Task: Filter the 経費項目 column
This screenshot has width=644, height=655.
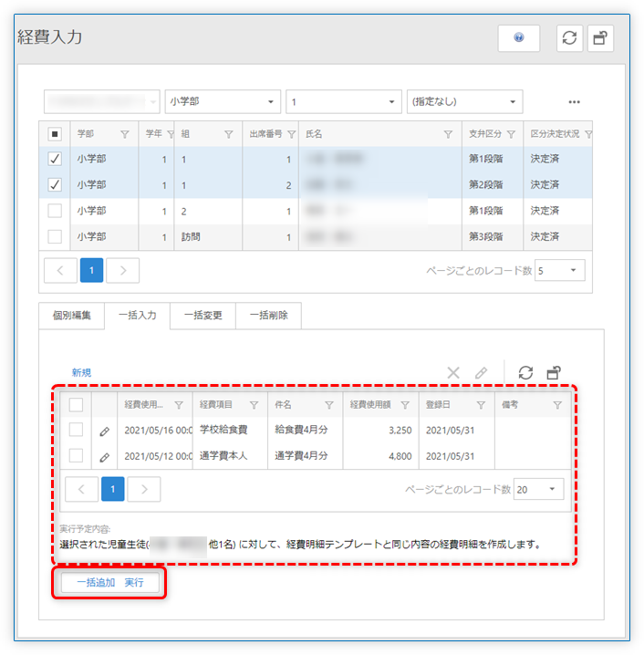Action: tap(254, 405)
